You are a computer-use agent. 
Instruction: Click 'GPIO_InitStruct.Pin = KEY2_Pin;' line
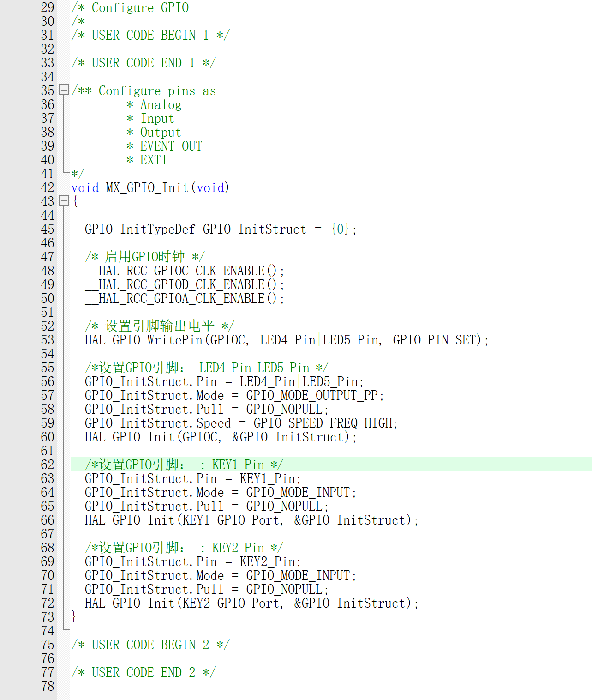(x=193, y=561)
